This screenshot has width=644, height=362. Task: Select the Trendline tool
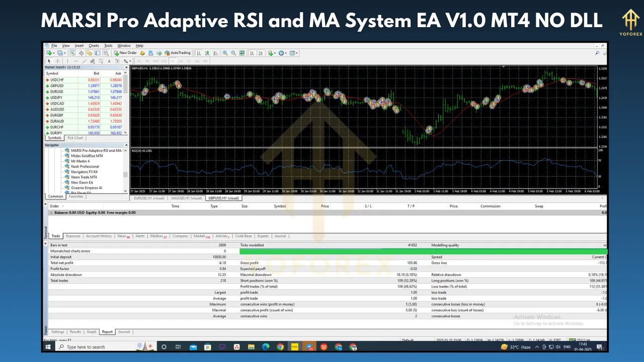tap(85, 61)
